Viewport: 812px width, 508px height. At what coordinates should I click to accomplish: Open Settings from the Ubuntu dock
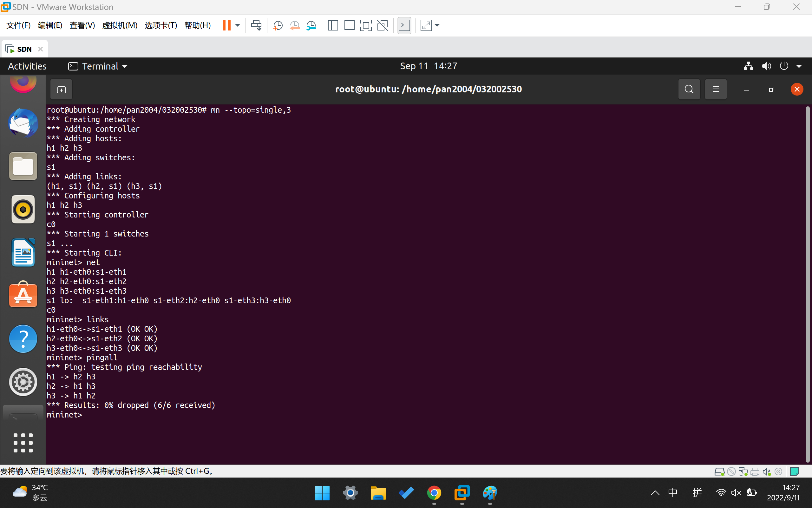(x=23, y=382)
